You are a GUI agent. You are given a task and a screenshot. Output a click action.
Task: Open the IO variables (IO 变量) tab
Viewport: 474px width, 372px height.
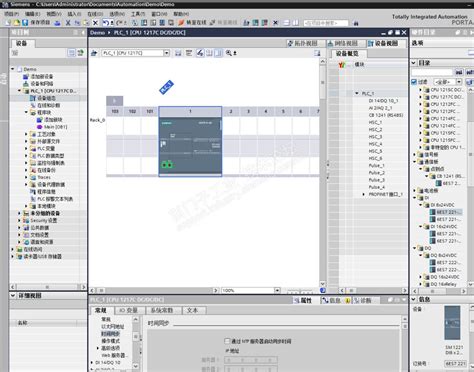click(129, 310)
